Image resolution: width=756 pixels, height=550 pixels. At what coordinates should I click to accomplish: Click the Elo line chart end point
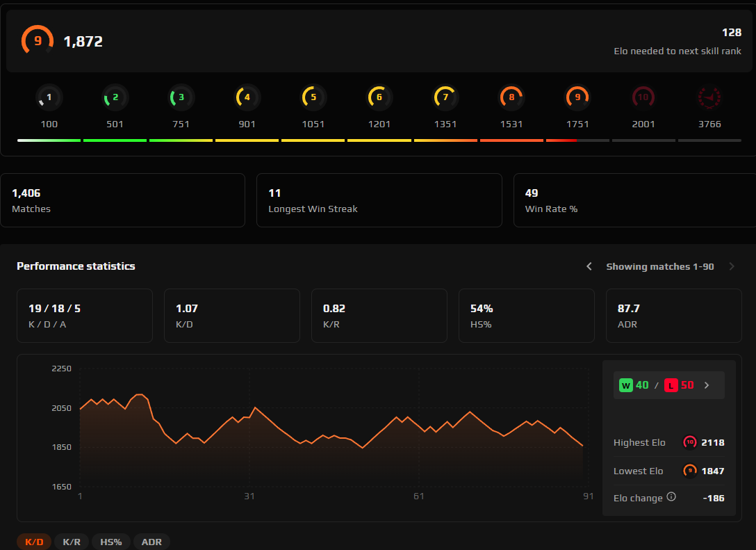point(582,445)
